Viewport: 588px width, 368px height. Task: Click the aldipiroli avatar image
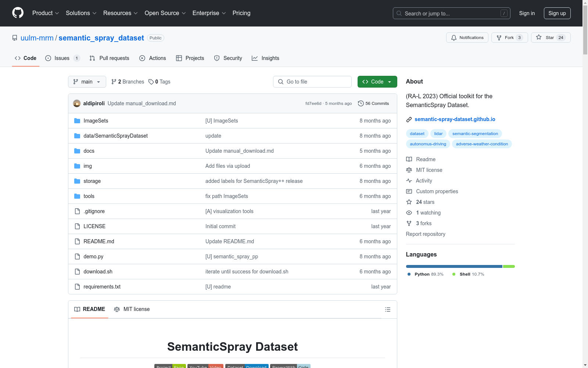(x=77, y=103)
